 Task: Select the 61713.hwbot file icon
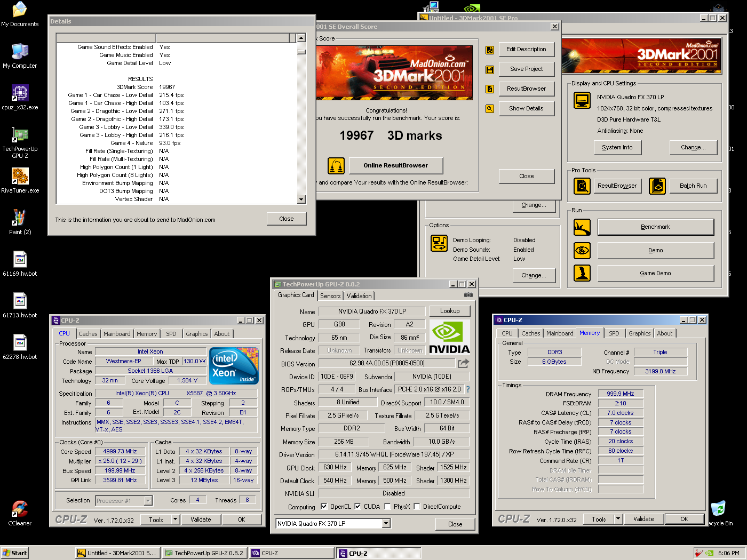[x=20, y=306]
